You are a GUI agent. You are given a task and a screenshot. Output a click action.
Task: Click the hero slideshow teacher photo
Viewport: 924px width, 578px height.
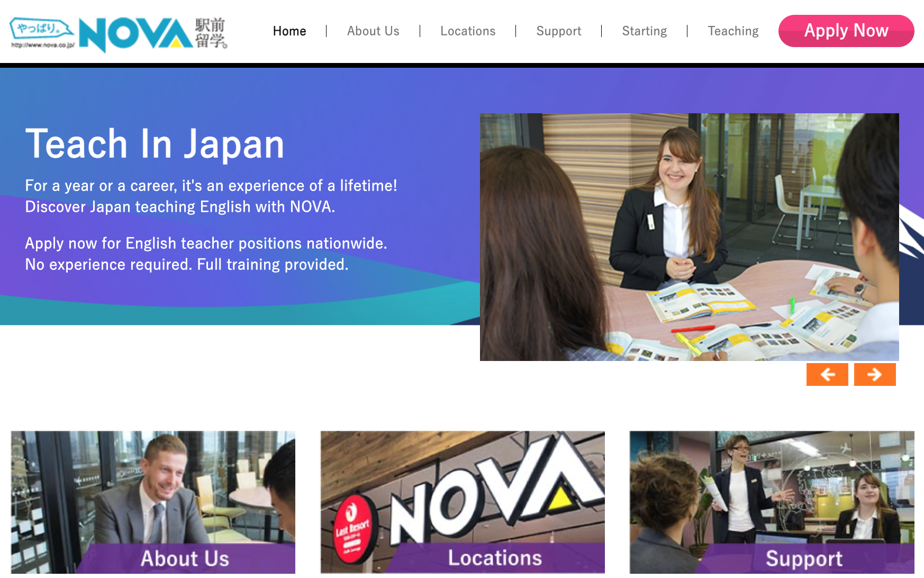coord(689,237)
